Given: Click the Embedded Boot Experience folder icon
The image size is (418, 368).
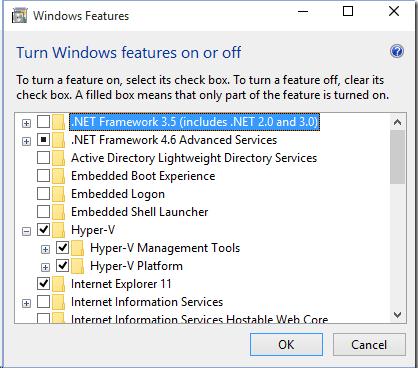Looking at the screenshot, I should (59, 176).
